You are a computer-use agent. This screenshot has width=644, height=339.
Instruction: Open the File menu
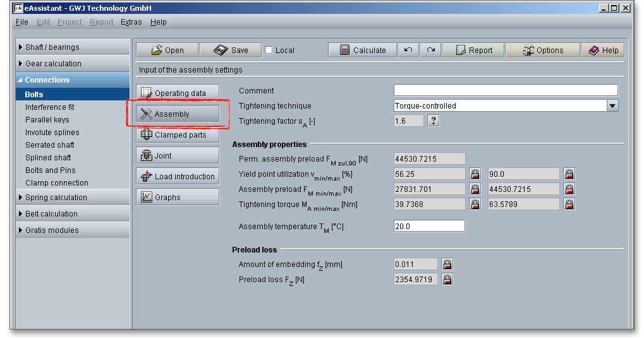pyautogui.click(x=21, y=22)
